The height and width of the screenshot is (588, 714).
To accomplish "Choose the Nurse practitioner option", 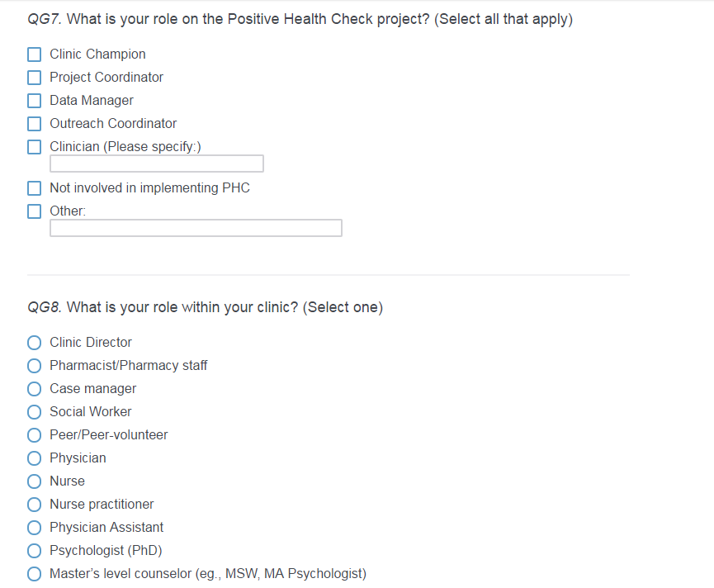I will tap(35, 505).
